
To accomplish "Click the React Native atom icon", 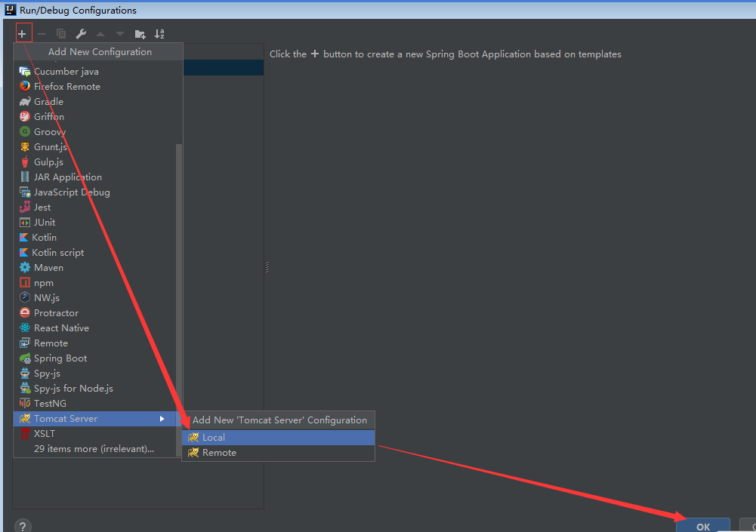I will 25,328.
